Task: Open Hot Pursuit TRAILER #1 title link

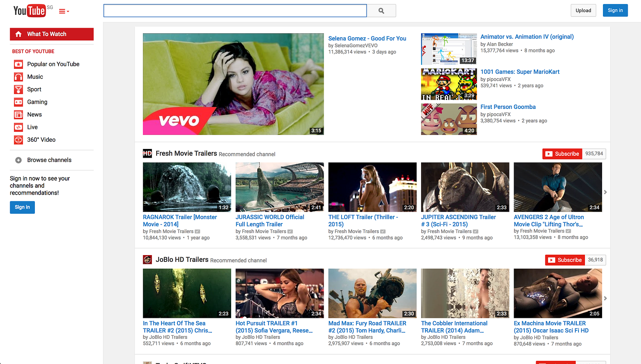Action: coord(274,327)
